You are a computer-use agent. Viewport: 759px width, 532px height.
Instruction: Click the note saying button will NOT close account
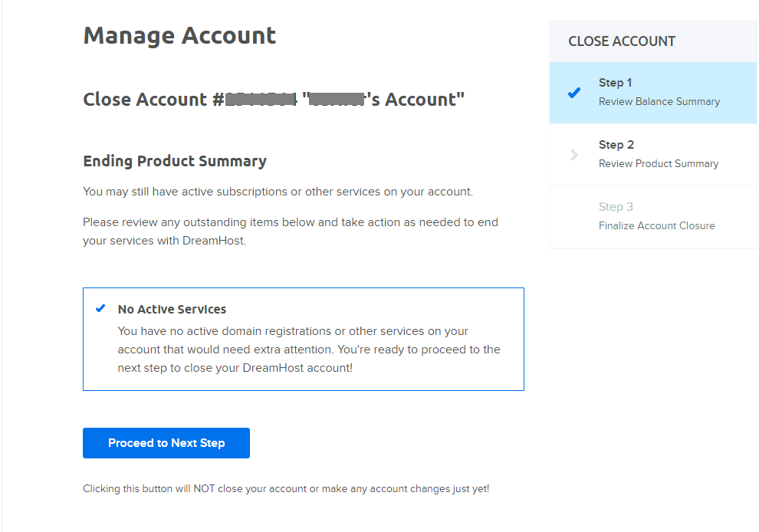point(286,489)
